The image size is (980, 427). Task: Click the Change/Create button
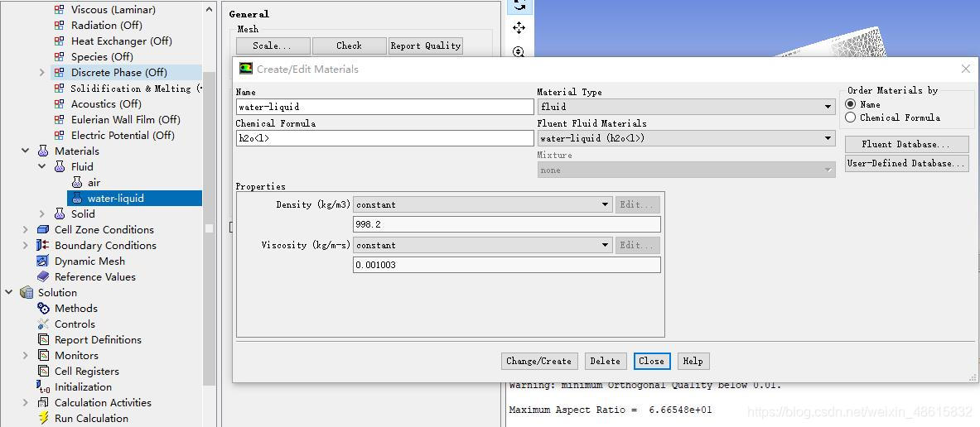pyautogui.click(x=538, y=361)
